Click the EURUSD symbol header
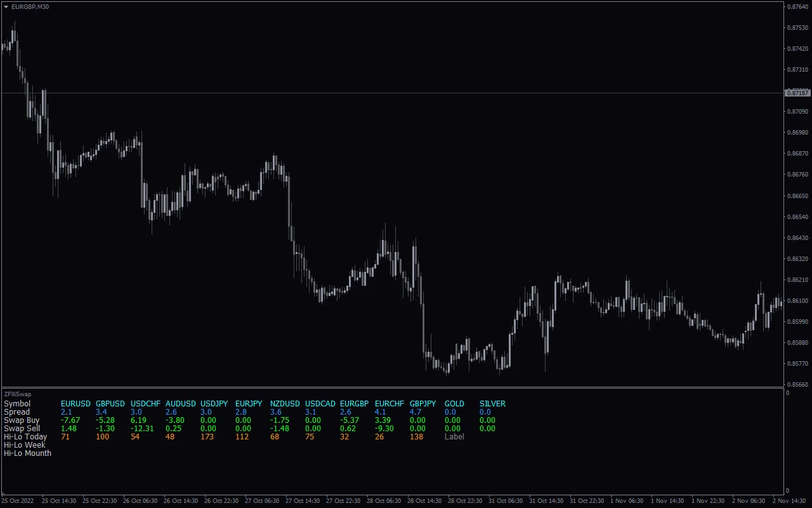Viewport: 812px width, 508px height. click(75, 404)
